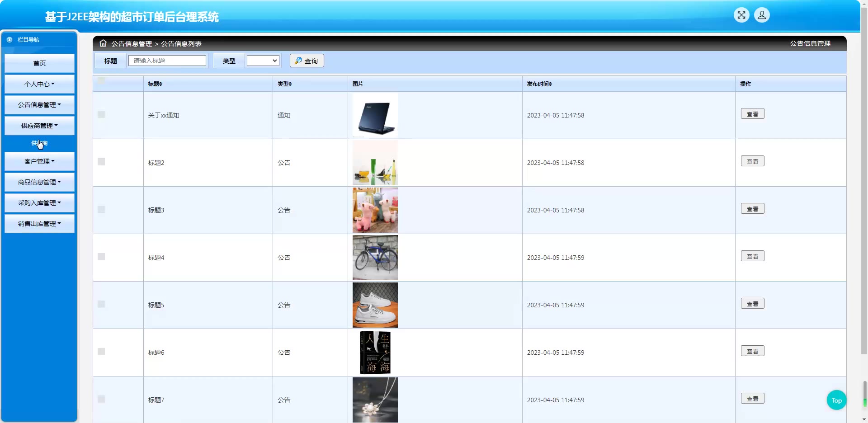
Task: Open the white sneakers thumbnail for 标题5
Action: [x=375, y=305]
